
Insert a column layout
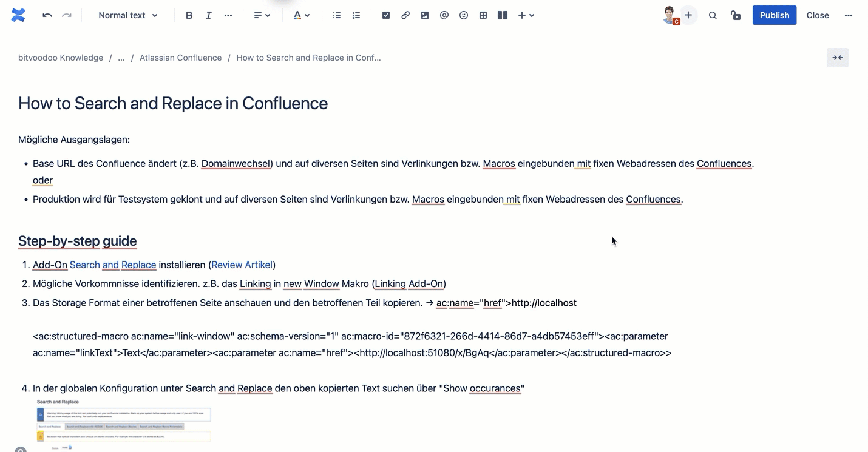(503, 15)
